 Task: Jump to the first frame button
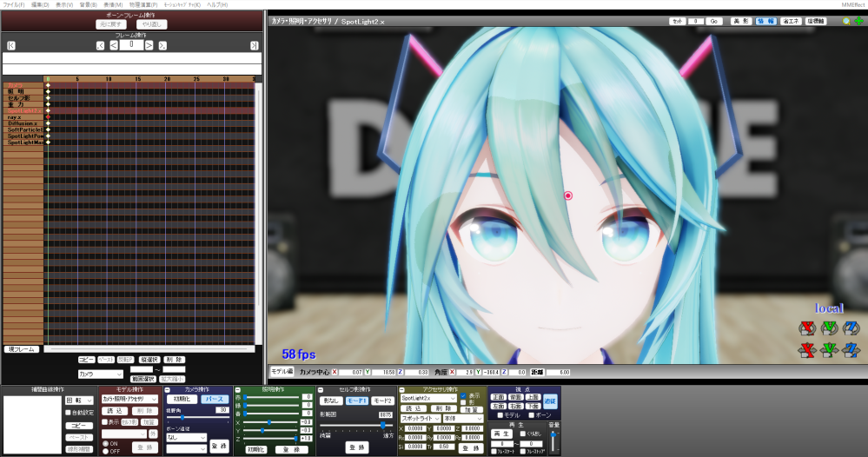click(11, 46)
